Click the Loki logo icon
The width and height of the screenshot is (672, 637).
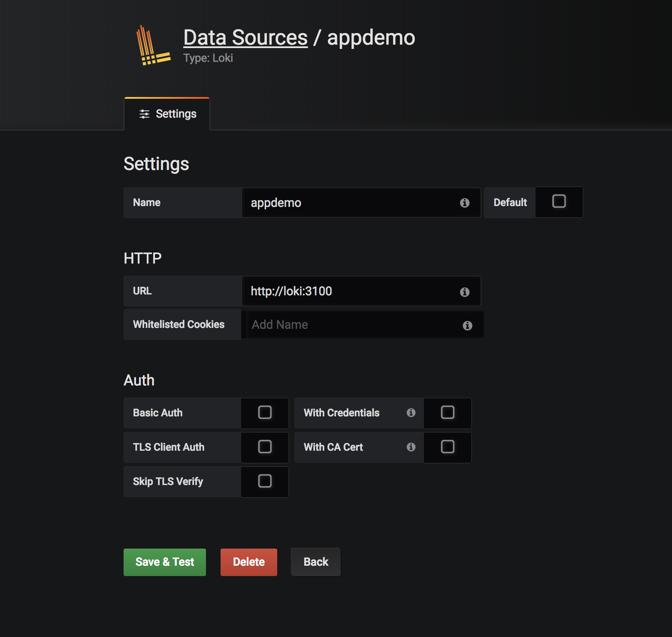click(153, 45)
